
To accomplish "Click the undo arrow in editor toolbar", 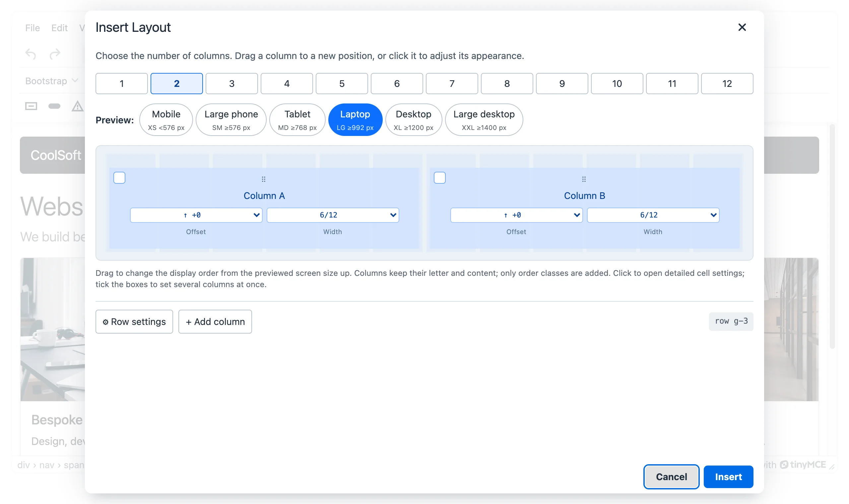I will [31, 54].
